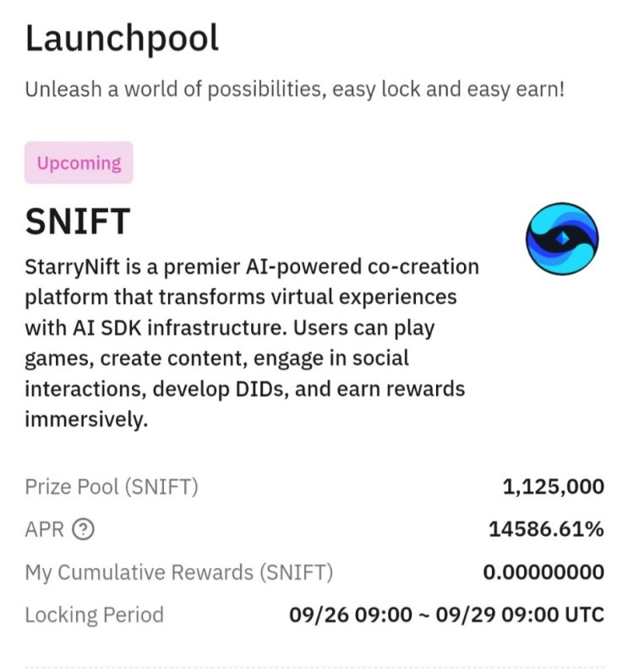This screenshot has height=672, width=628.
Task: Click the tagline about easy lock and earn
Action: [294, 89]
